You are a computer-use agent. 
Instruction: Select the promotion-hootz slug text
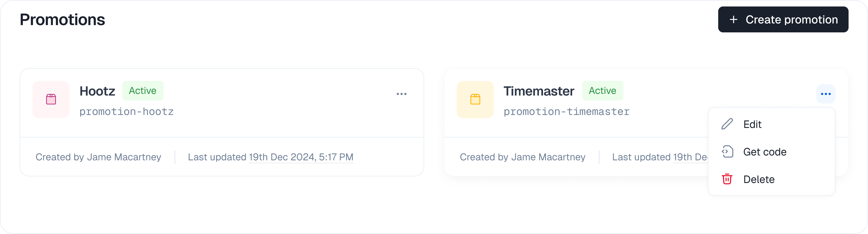point(126,111)
